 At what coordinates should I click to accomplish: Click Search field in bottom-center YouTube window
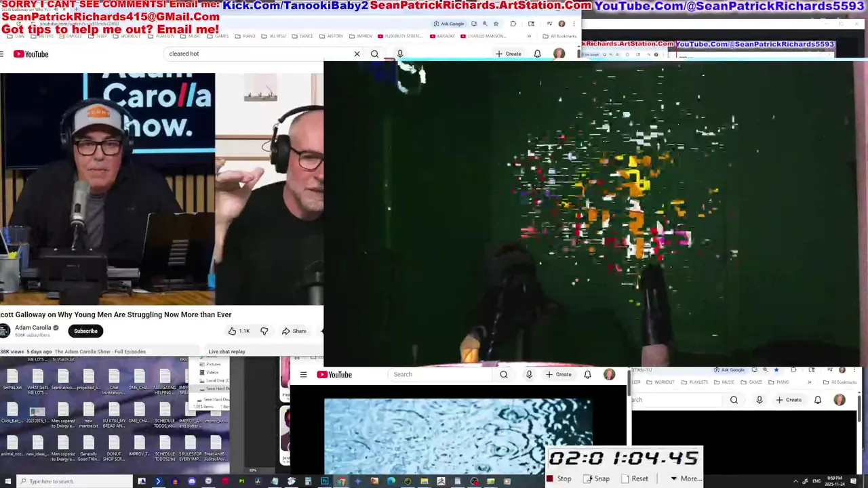pos(441,374)
